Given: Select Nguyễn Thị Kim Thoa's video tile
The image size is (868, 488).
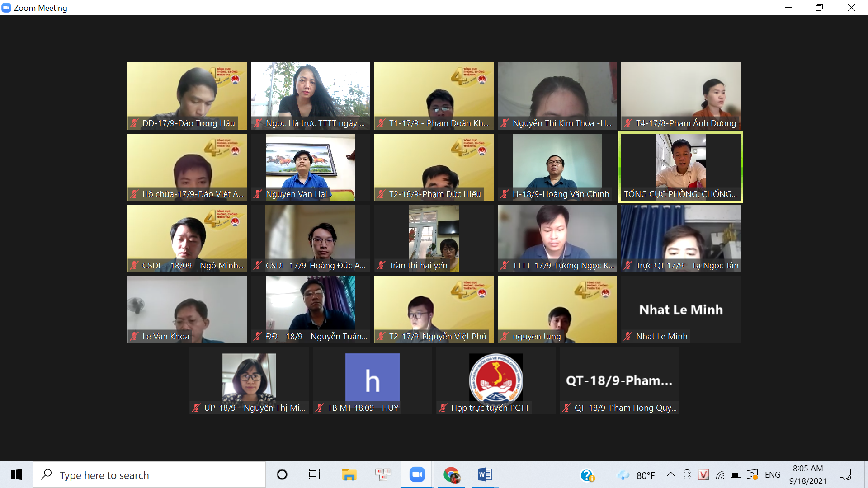Looking at the screenshot, I should (557, 96).
